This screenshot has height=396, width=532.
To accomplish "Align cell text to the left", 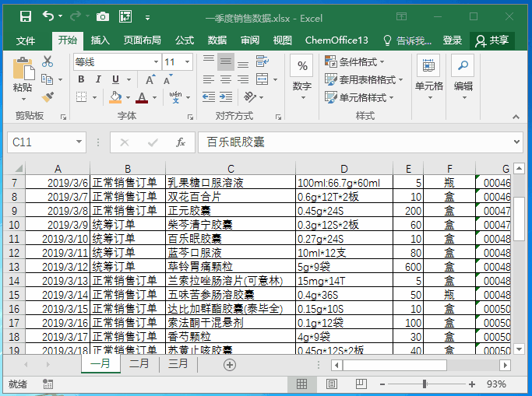I will tap(208, 79).
